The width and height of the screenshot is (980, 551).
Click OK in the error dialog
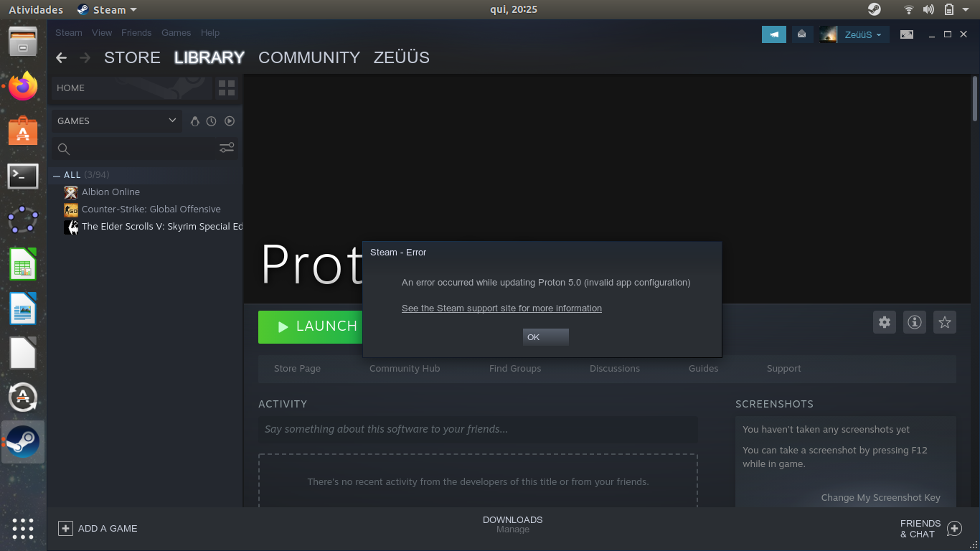(546, 337)
